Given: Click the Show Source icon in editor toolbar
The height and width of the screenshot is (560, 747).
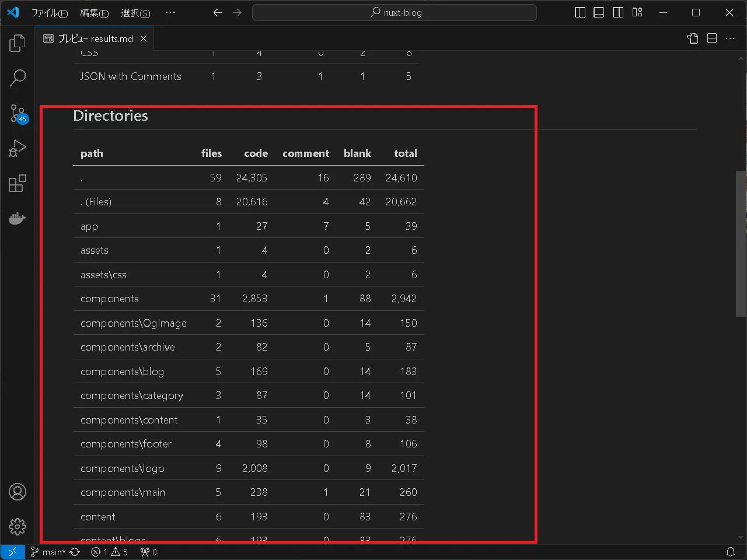Looking at the screenshot, I should pos(693,38).
